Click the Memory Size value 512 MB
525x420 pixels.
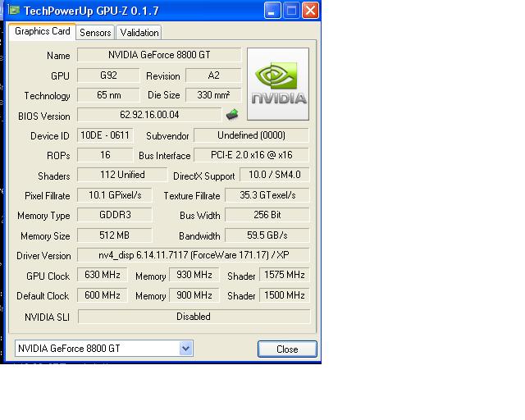point(115,235)
